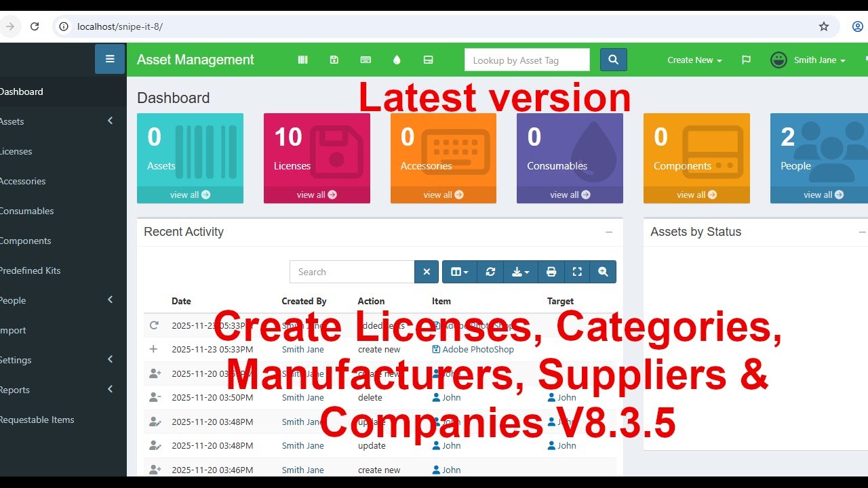Toggle the sidebar hamburger menu

[110, 59]
